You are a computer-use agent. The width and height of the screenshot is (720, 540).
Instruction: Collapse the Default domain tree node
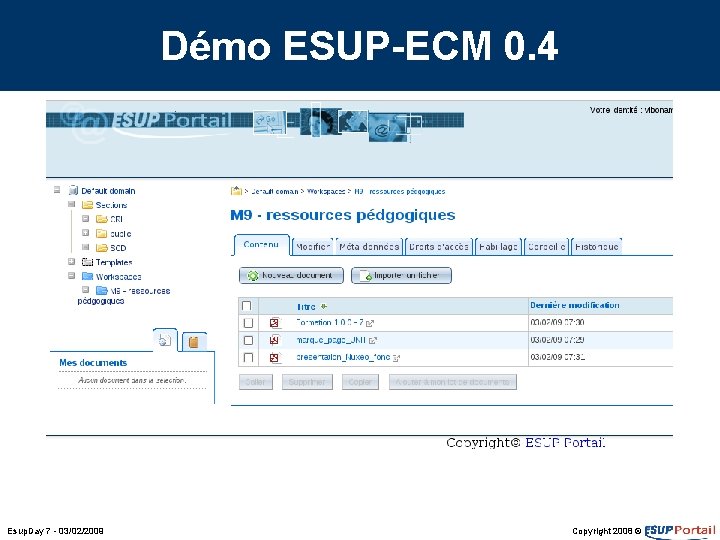pos(57,190)
